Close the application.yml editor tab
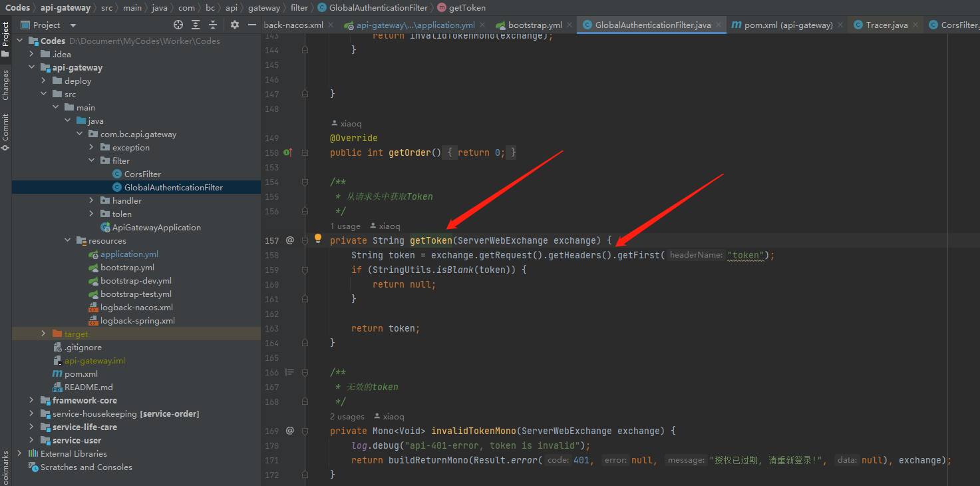980x486 pixels. (x=484, y=25)
